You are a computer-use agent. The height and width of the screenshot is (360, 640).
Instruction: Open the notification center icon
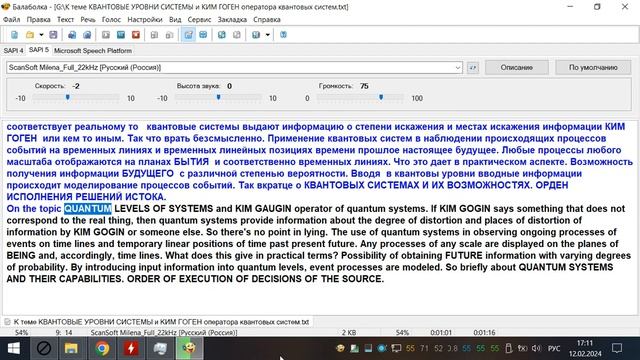click(617, 348)
